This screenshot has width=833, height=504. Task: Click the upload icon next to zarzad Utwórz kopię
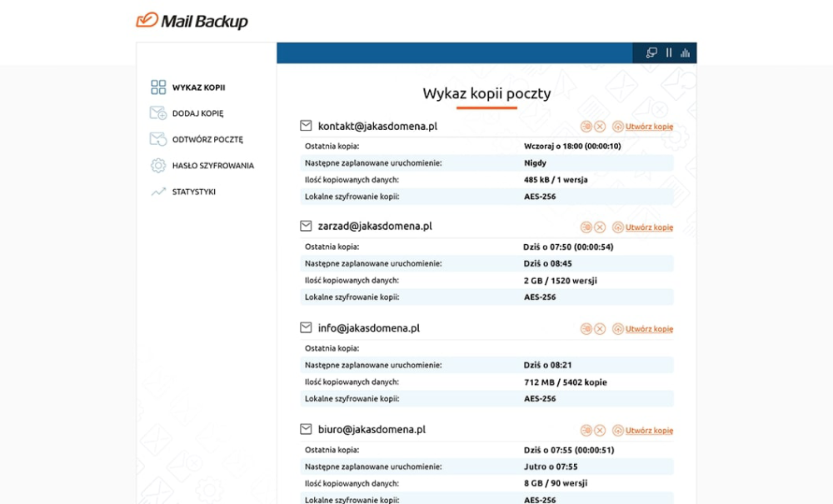click(x=618, y=227)
